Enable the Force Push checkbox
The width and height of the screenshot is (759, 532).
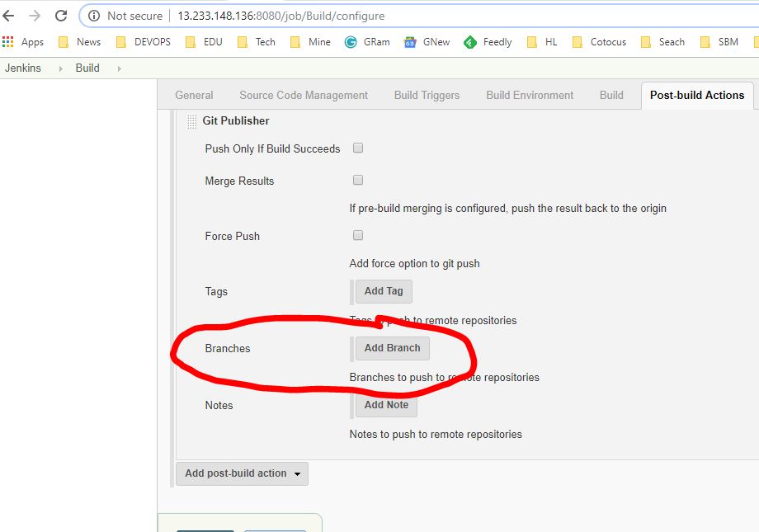pos(358,235)
